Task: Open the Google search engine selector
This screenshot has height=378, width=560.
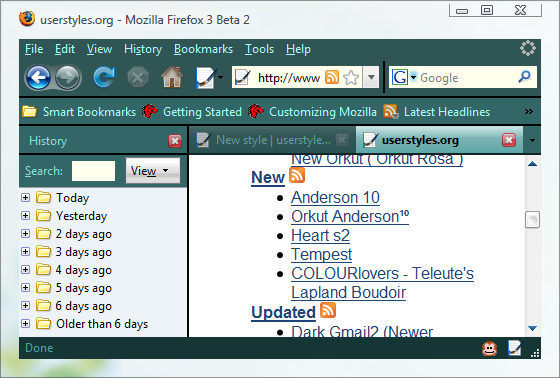Action: pos(404,77)
